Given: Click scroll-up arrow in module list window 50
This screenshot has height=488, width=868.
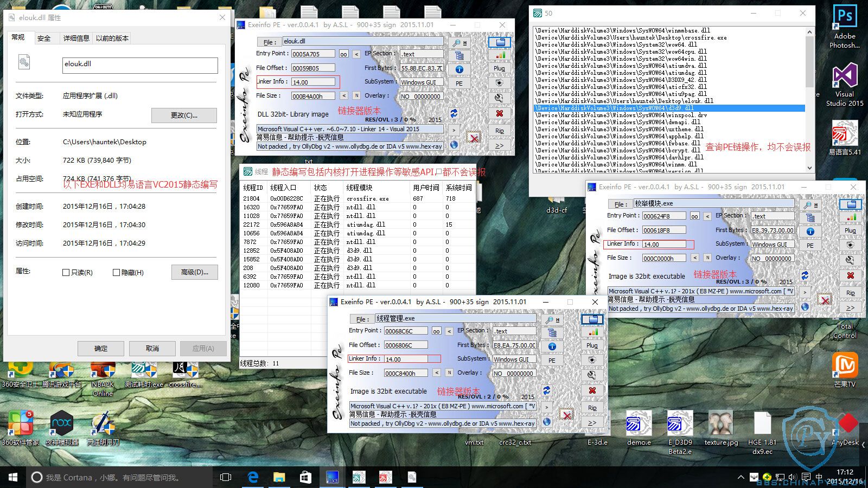Looking at the screenshot, I should click(x=809, y=31).
